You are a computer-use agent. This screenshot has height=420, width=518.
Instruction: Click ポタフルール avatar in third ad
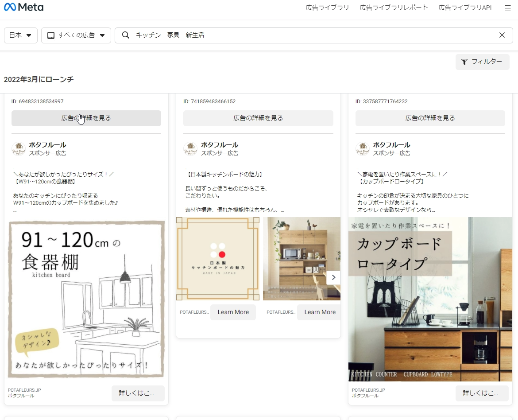[x=362, y=149]
